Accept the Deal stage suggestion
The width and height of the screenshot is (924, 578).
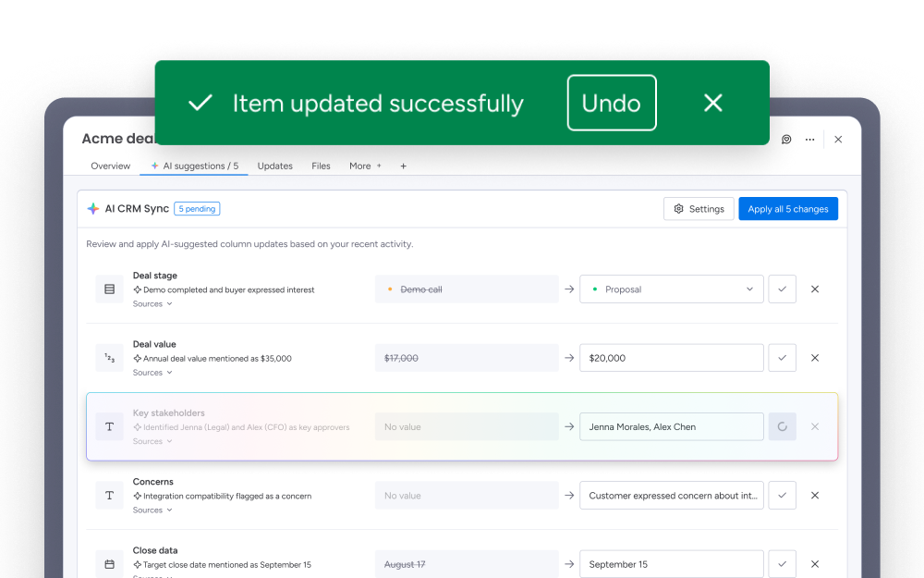pos(782,289)
